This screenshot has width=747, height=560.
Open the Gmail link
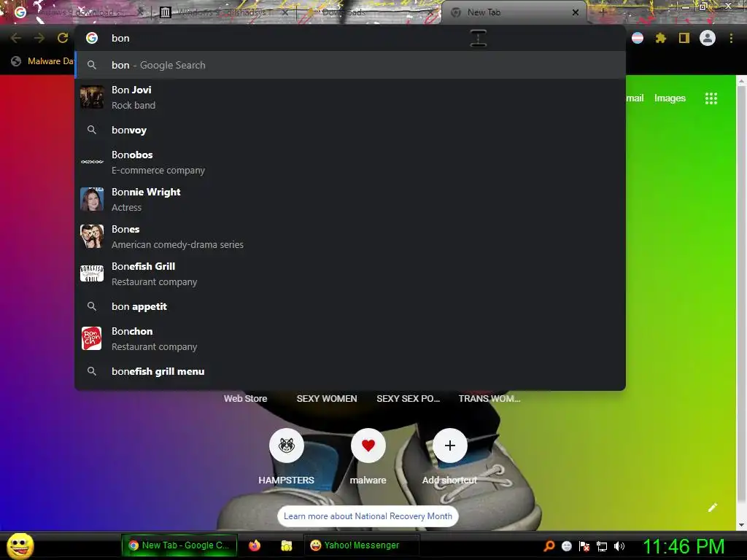(x=635, y=98)
